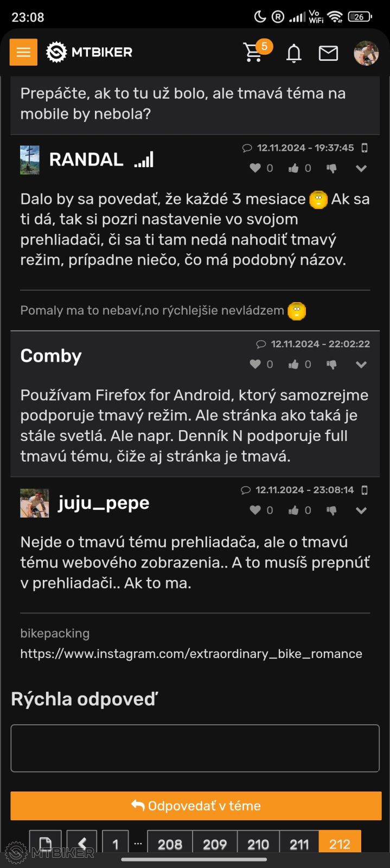Open the shopping cart with 5 items

coord(254,52)
